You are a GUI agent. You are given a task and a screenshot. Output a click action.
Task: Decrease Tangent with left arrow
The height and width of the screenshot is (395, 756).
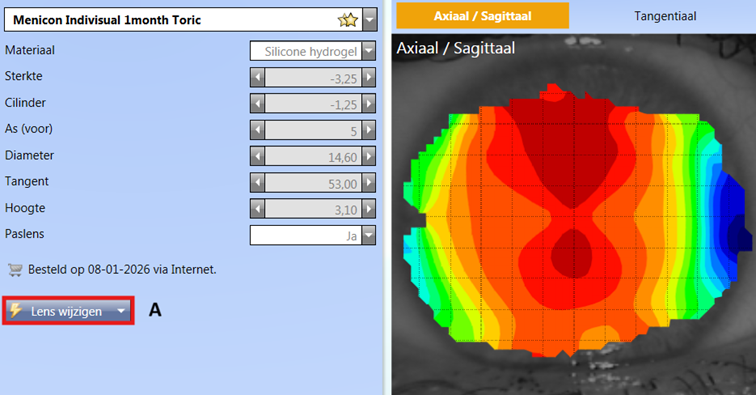pos(257,183)
